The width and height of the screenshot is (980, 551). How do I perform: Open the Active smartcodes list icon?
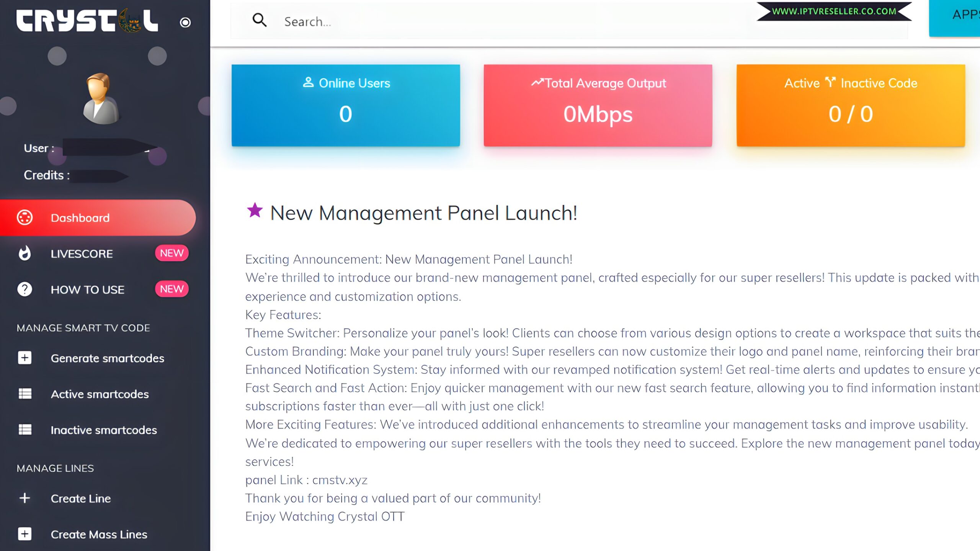(x=25, y=394)
